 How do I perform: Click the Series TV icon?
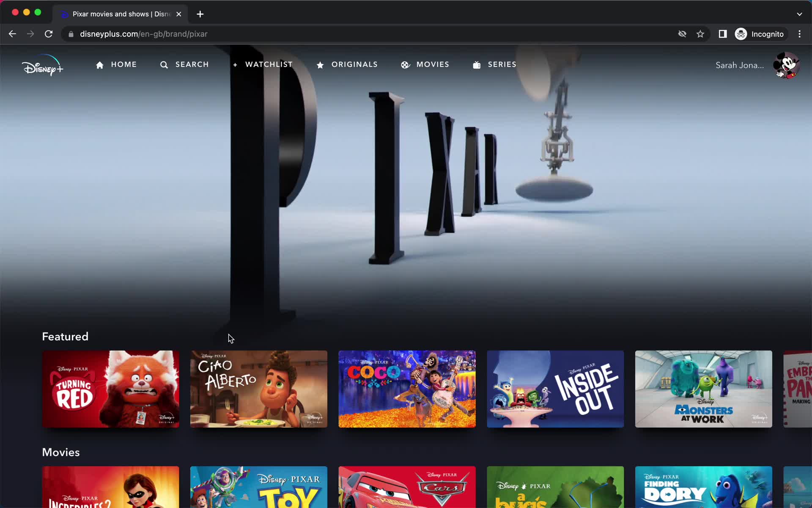pos(477,65)
